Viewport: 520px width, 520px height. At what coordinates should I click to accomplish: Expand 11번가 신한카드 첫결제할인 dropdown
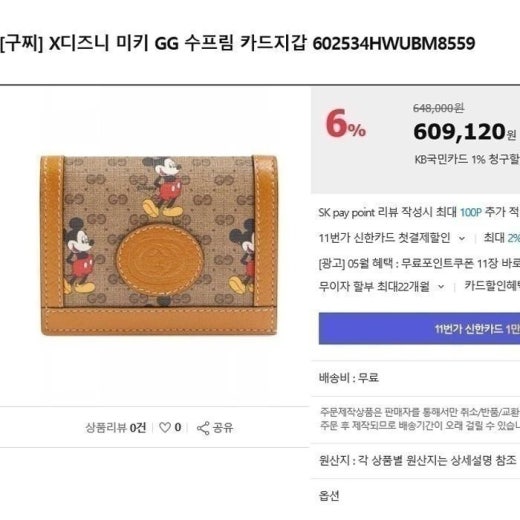pos(392,238)
